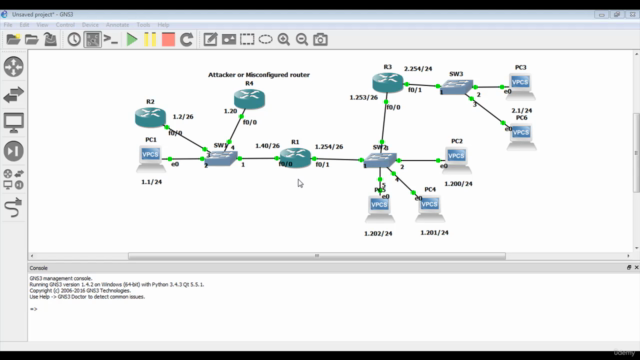Open project folder icon
The height and width of the screenshot is (360, 640).
pyautogui.click(x=32, y=40)
